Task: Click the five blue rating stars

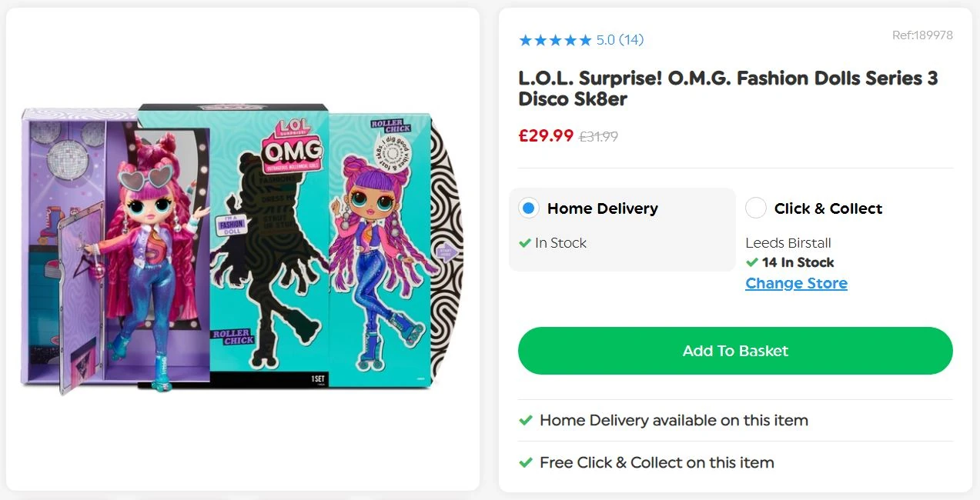Action: tap(555, 40)
